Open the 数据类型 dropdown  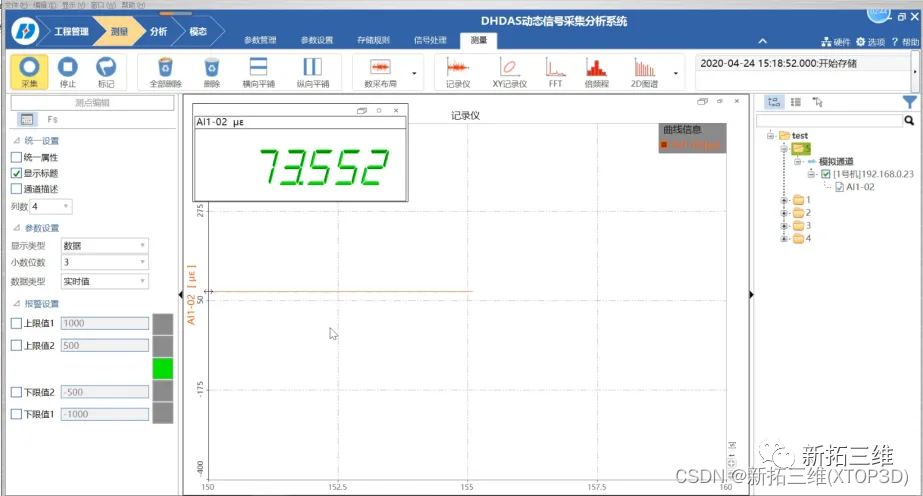pyautogui.click(x=105, y=281)
